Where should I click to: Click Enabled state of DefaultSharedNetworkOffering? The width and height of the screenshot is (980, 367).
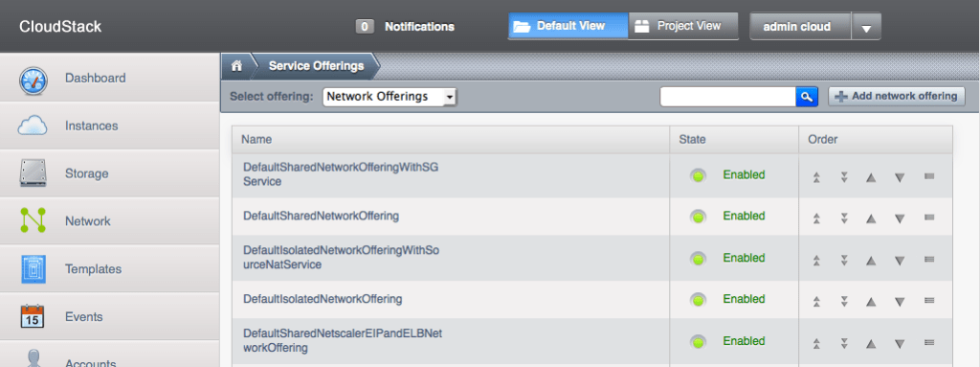pyautogui.click(x=744, y=216)
